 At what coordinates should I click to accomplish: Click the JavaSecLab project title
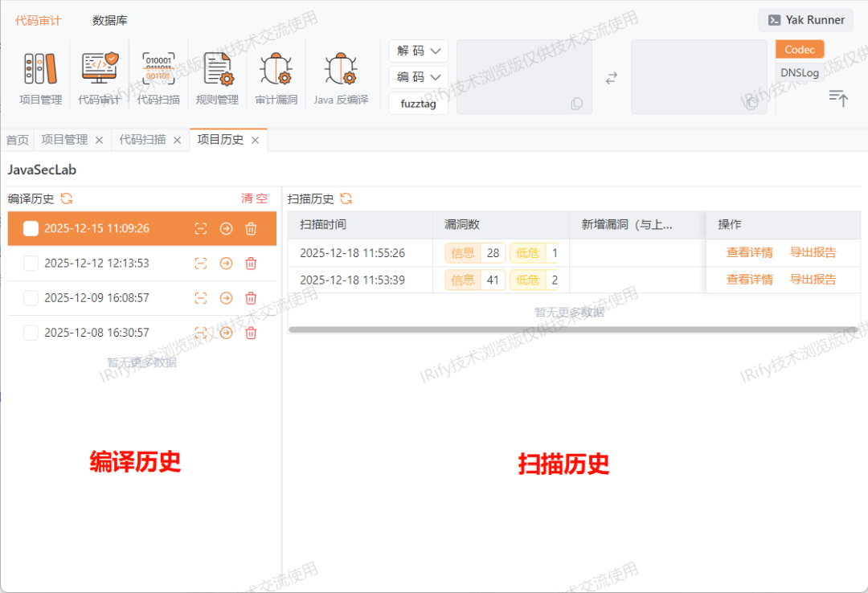[42, 170]
